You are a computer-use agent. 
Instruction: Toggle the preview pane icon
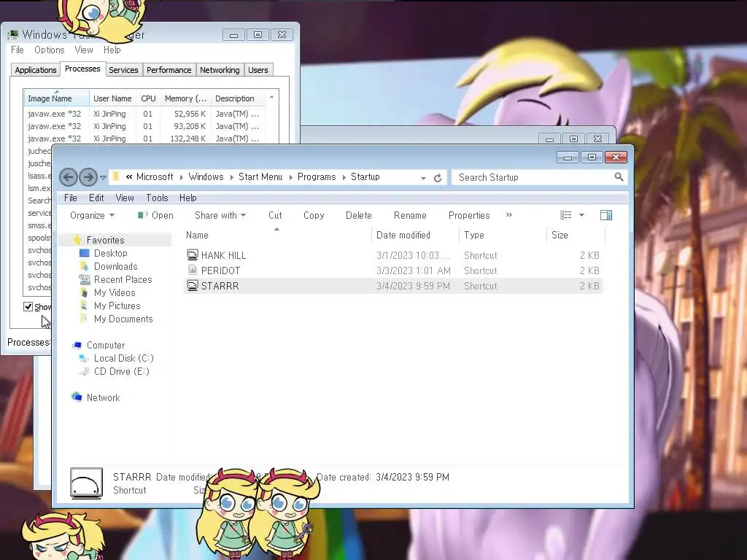click(606, 215)
